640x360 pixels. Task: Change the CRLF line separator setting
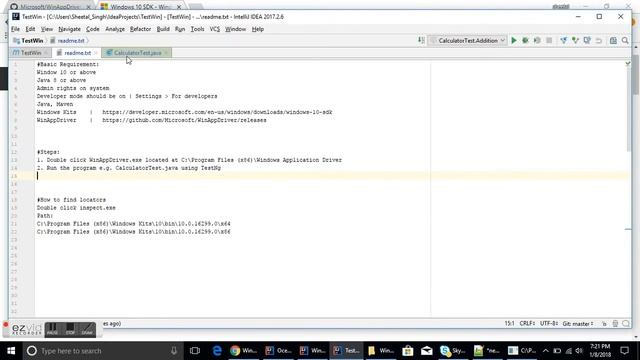click(527, 323)
